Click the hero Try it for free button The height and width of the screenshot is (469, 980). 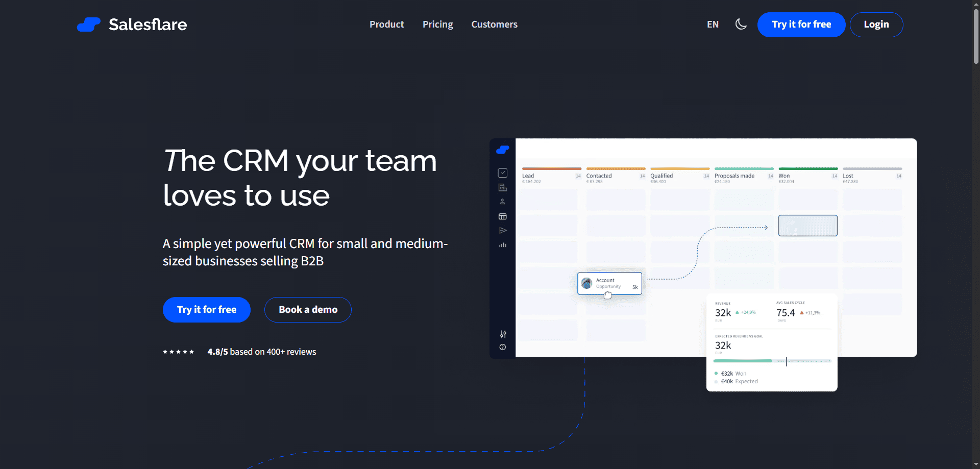(207, 310)
